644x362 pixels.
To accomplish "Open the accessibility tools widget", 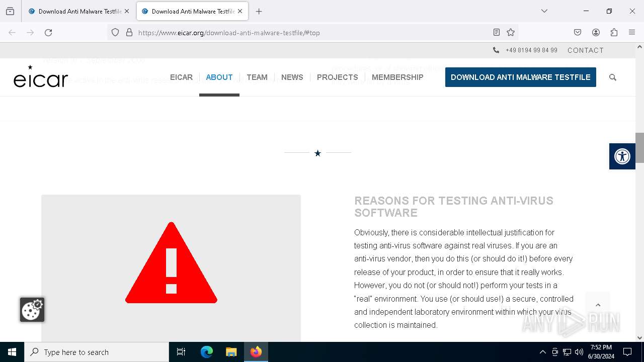I will (x=622, y=156).
